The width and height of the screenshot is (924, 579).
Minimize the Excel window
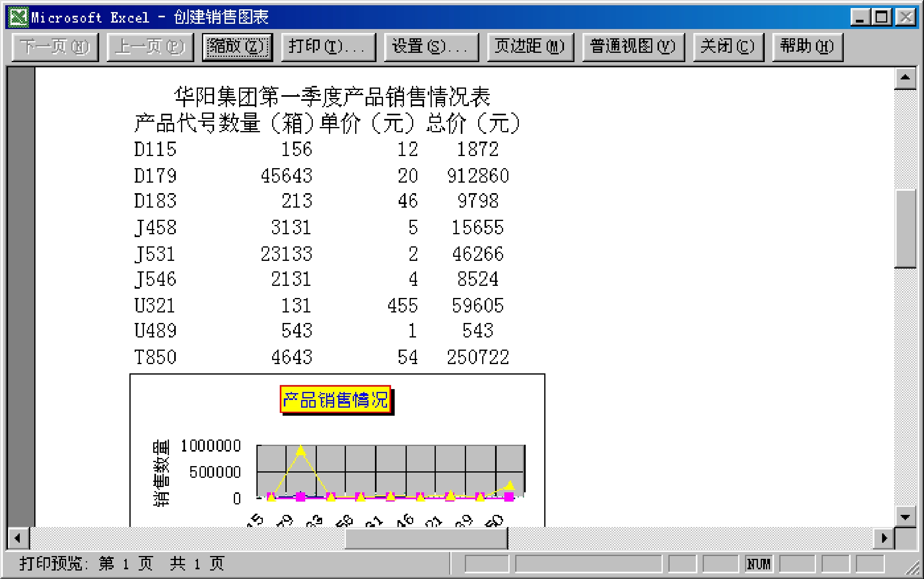click(x=860, y=17)
